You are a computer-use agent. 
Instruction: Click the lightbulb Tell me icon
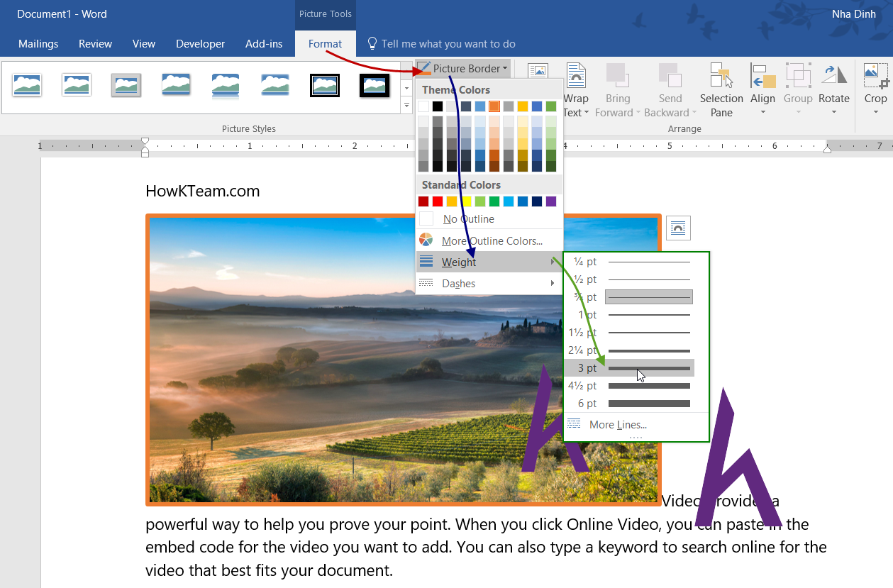coord(372,43)
